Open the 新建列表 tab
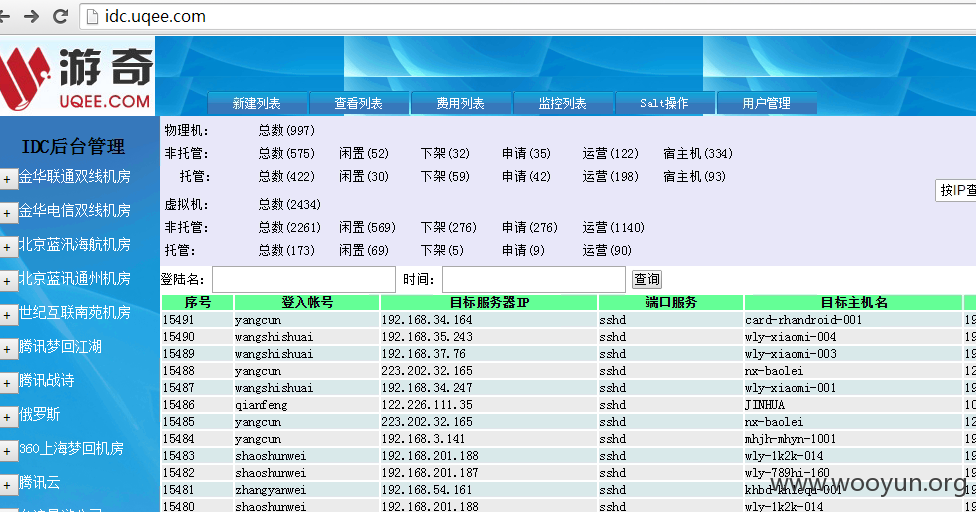The image size is (976, 512). click(x=257, y=103)
